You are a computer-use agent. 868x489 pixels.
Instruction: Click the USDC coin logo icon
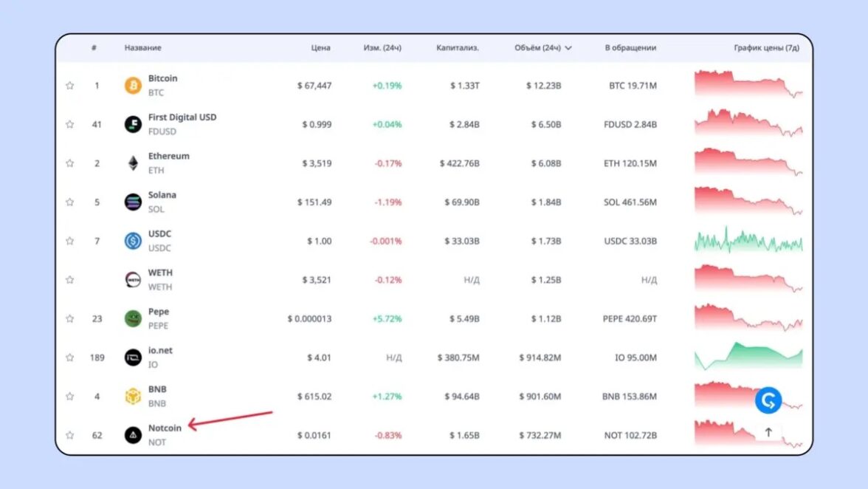(x=133, y=241)
